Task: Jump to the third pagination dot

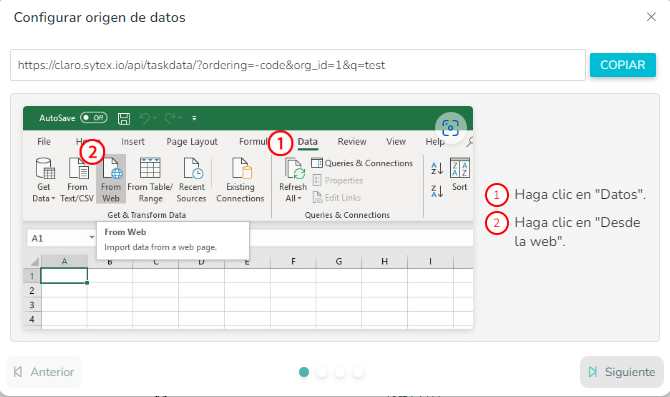Action: tap(340, 372)
